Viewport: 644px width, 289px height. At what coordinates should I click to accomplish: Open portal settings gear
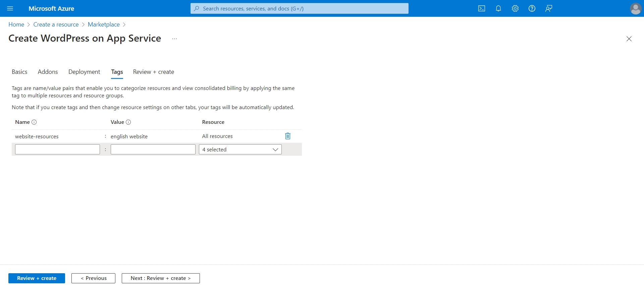click(515, 8)
